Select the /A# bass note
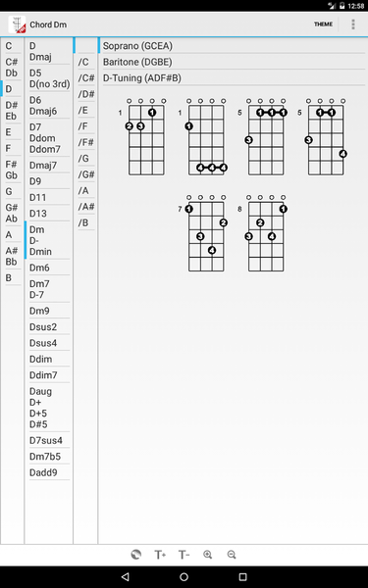This screenshot has width=368, height=588. tap(86, 207)
